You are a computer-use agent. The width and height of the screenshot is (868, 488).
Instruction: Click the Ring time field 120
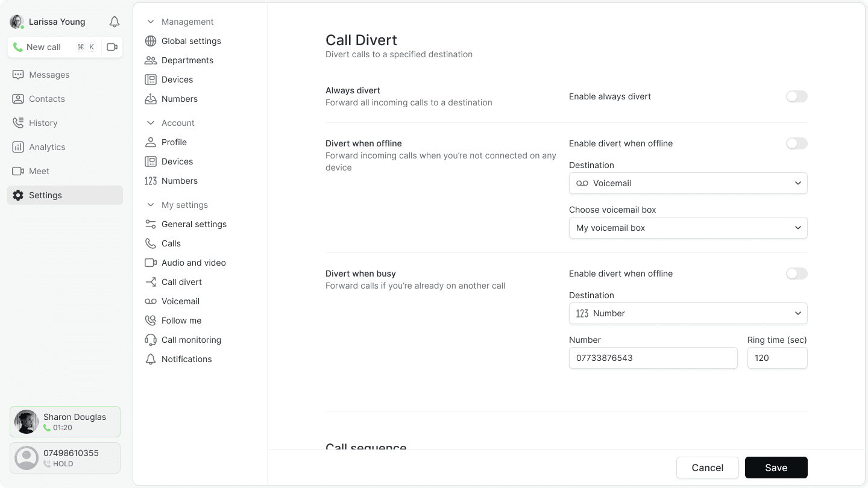click(777, 358)
